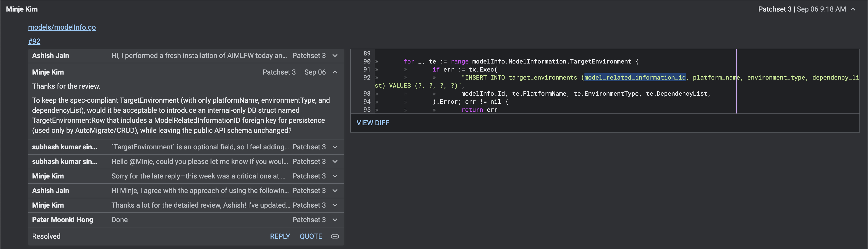Select the "Hello @Minje, could you please" preview
Screen dimensions: 868x249
pos(200,161)
